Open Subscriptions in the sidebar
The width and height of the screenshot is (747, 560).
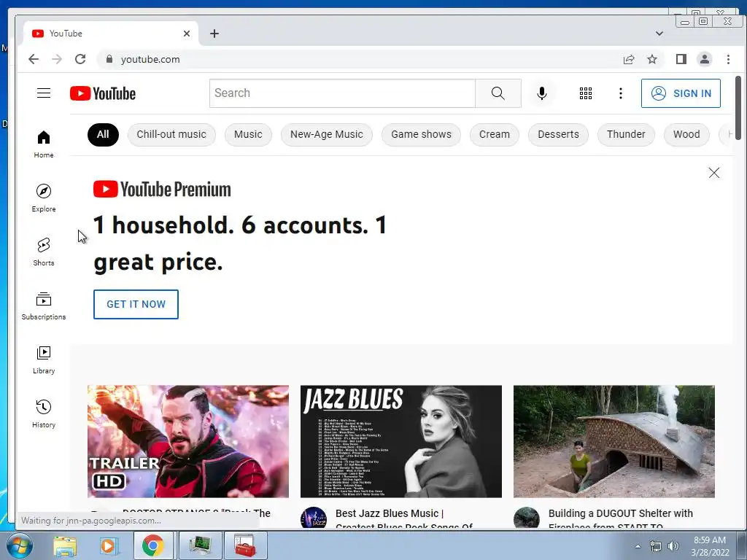point(43,306)
